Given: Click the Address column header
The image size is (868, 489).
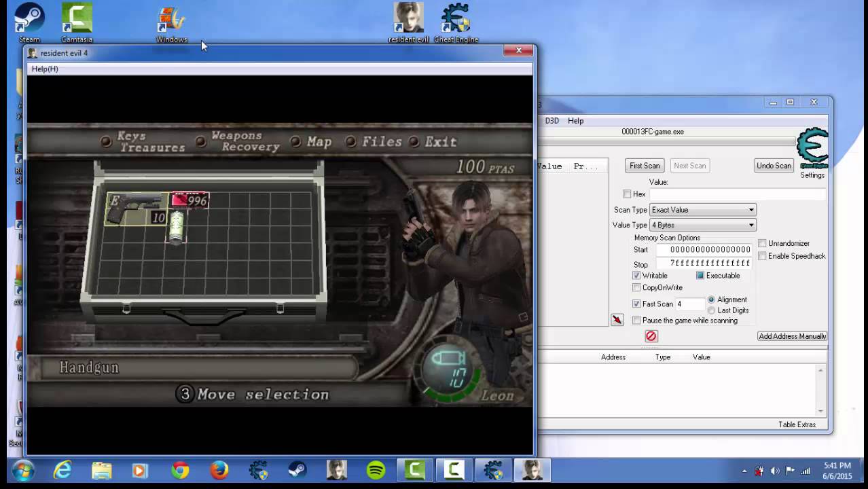Looking at the screenshot, I should [x=613, y=357].
